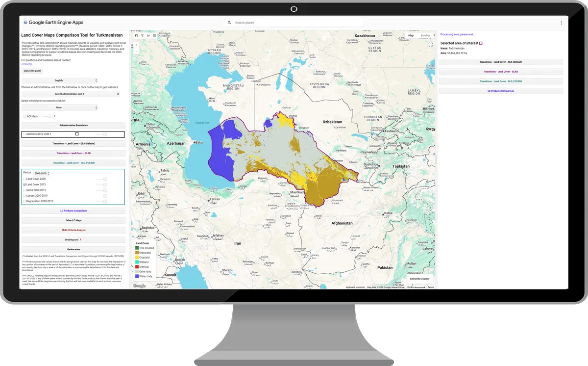The image size is (588, 366).
Task: Click the Artificial legend swatch
Action: coord(137,267)
